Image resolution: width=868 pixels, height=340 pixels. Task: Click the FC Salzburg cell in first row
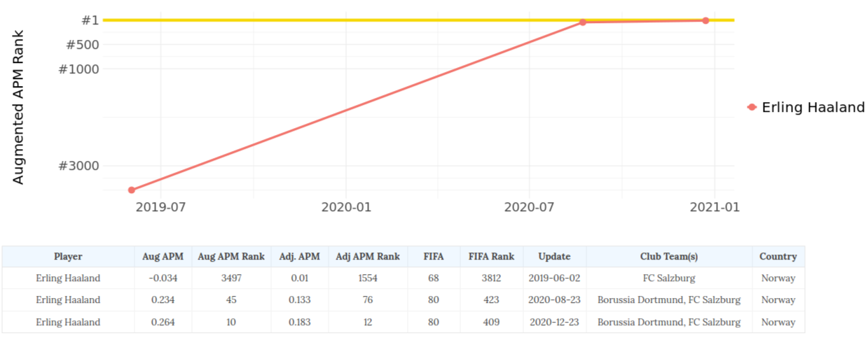[668, 278]
